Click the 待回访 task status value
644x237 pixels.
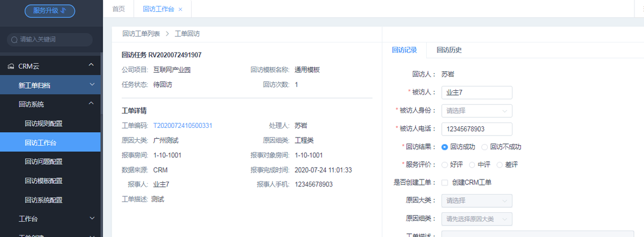pyautogui.click(x=163, y=85)
